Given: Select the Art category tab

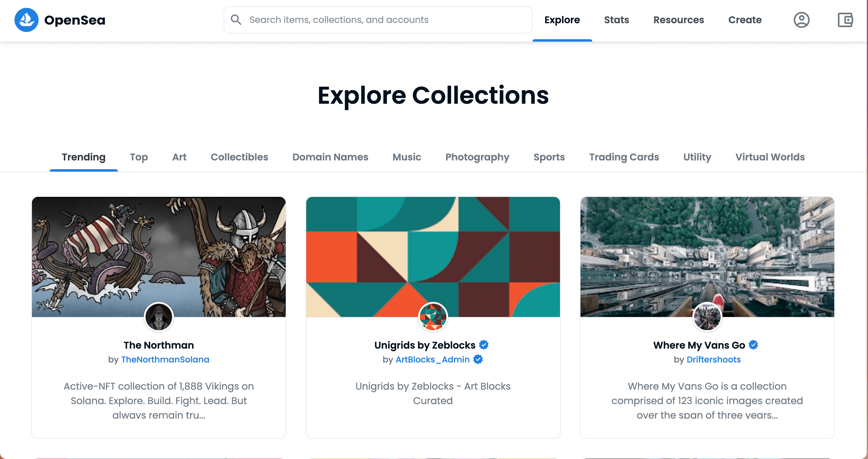Looking at the screenshot, I should pos(179,157).
